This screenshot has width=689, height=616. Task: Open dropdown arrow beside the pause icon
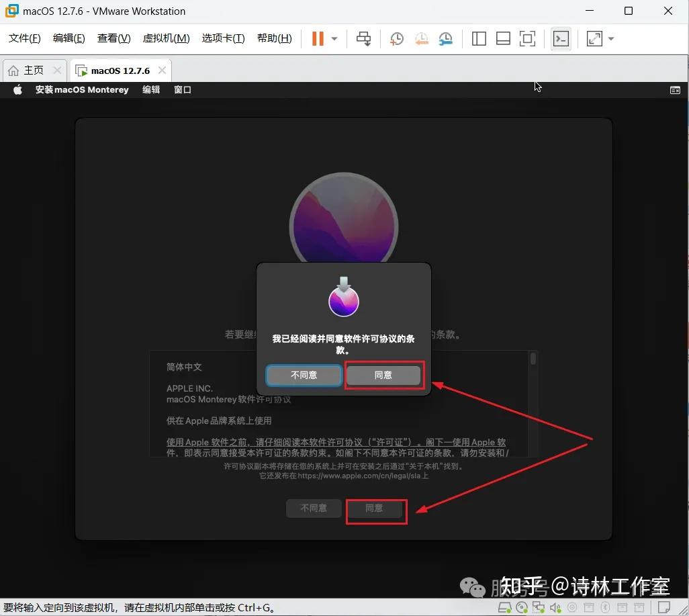[x=334, y=39]
